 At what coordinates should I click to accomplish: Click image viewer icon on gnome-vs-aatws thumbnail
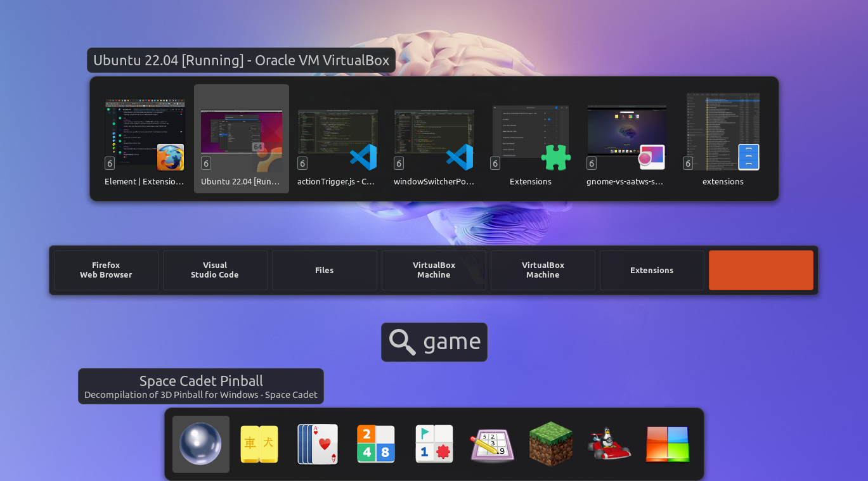tap(652, 157)
